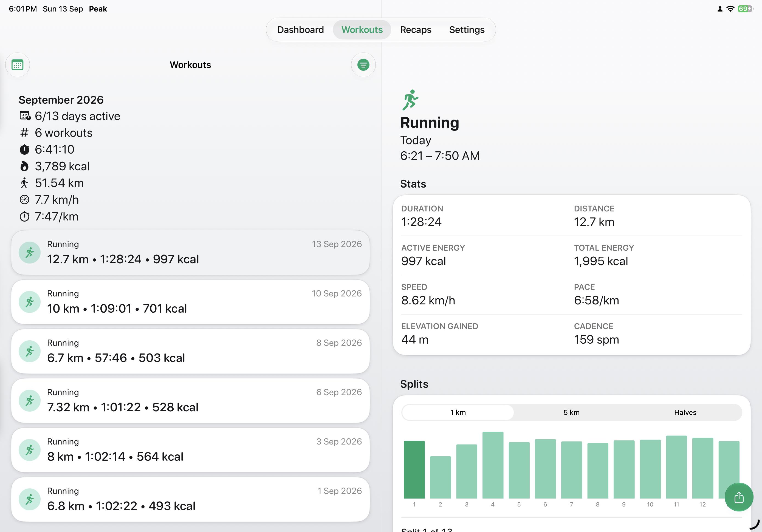762x532 pixels.
Task: Tap the green share button
Action: click(739, 497)
